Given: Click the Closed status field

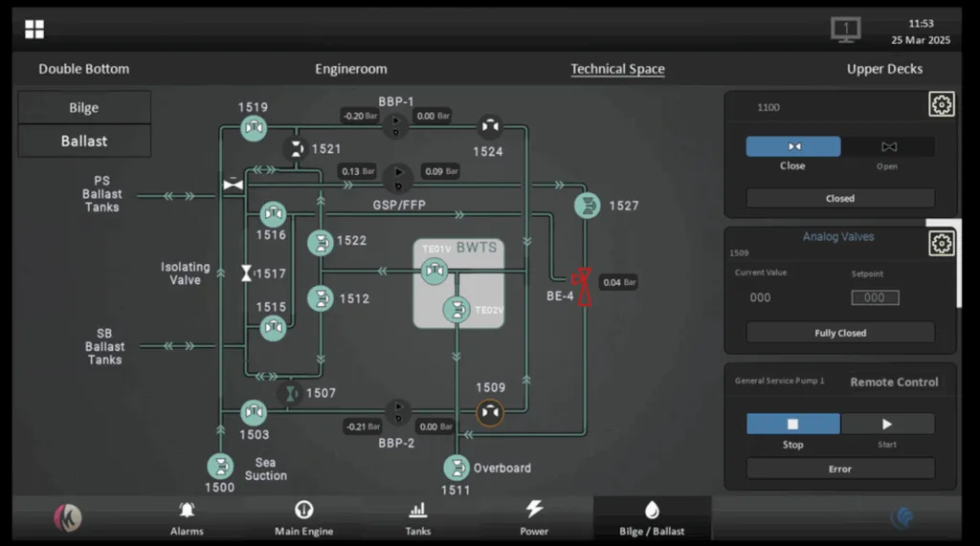Looking at the screenshot, I should (840, 198).
